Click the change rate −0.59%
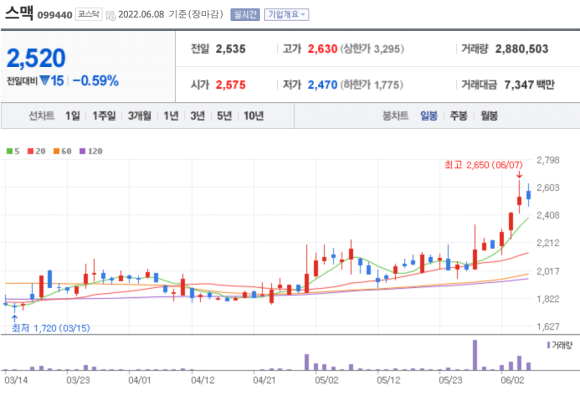The width and height of the screenshot is (580, 396). click(x=96, y=81)
